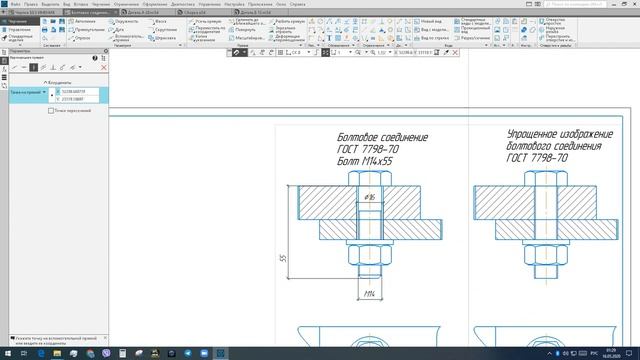Toggle Точки пересечений checkbox
This screenshot has height=360, width=640.
(51, 111)
